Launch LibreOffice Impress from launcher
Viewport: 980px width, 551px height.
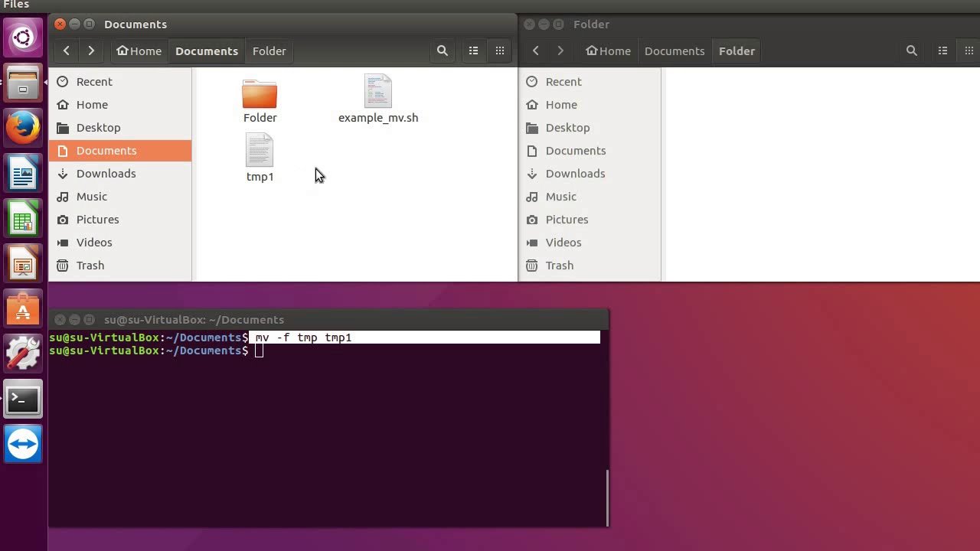23,263
